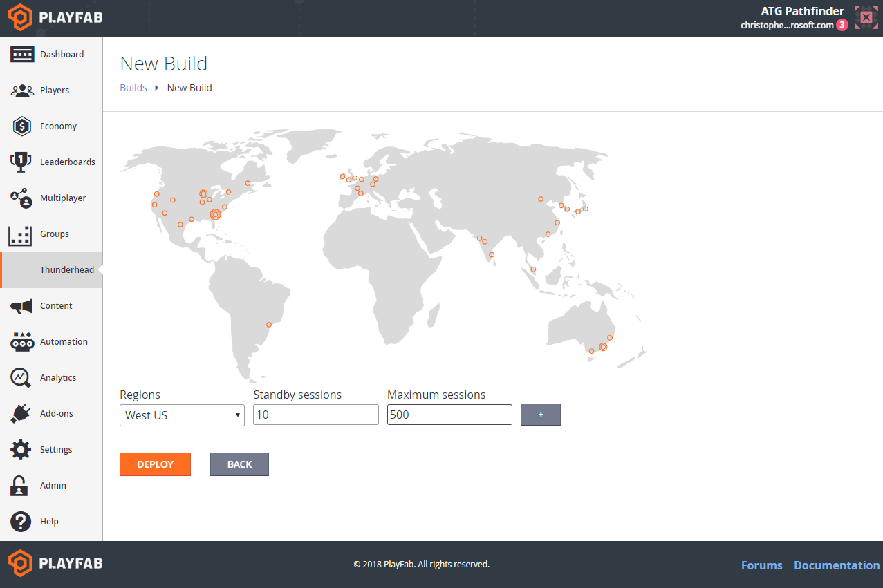Open the Settings gear icon

(x=21, y=450)
